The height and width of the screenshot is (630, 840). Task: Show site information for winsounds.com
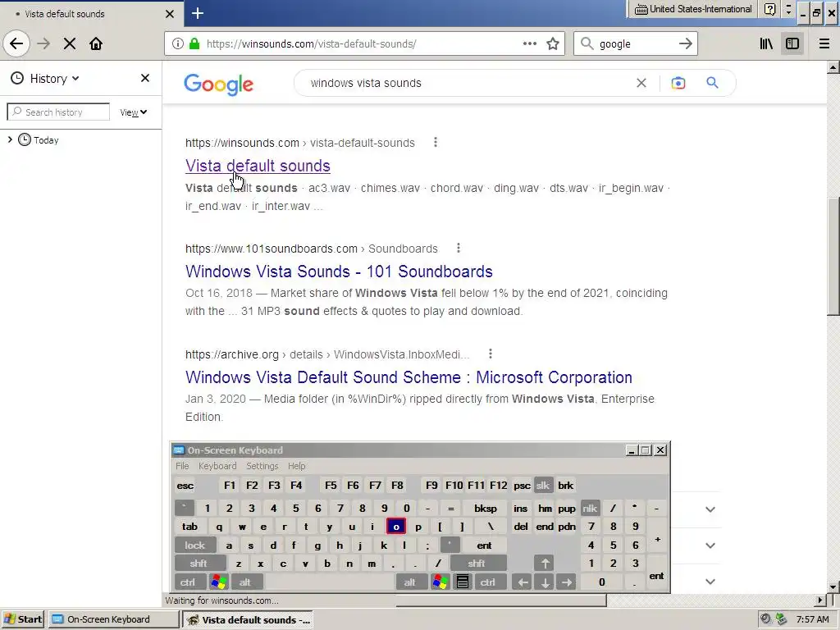[178, 44]
